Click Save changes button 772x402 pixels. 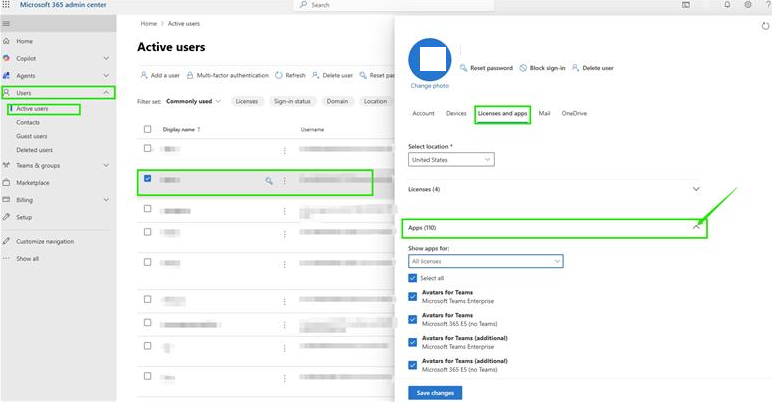pos(435,393)
